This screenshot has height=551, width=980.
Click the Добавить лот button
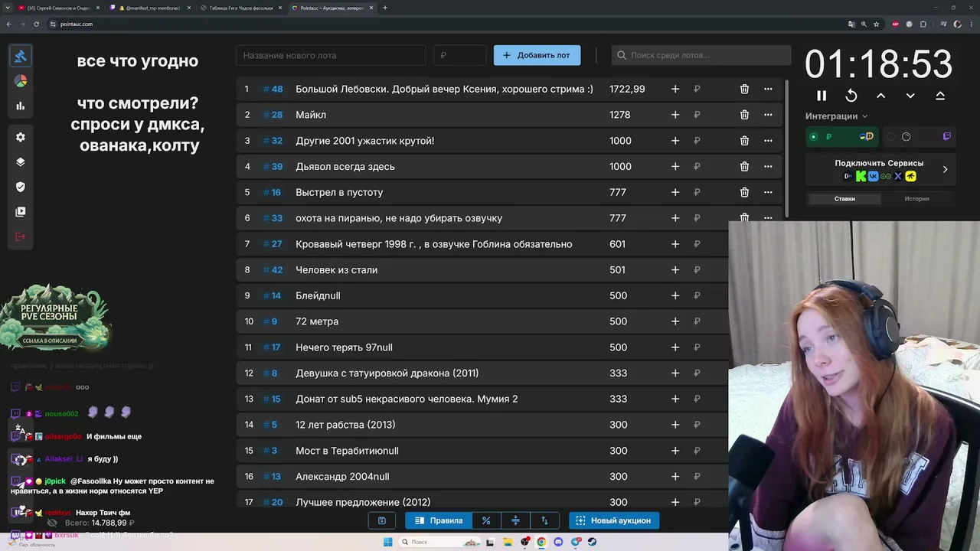click(537, 55)
